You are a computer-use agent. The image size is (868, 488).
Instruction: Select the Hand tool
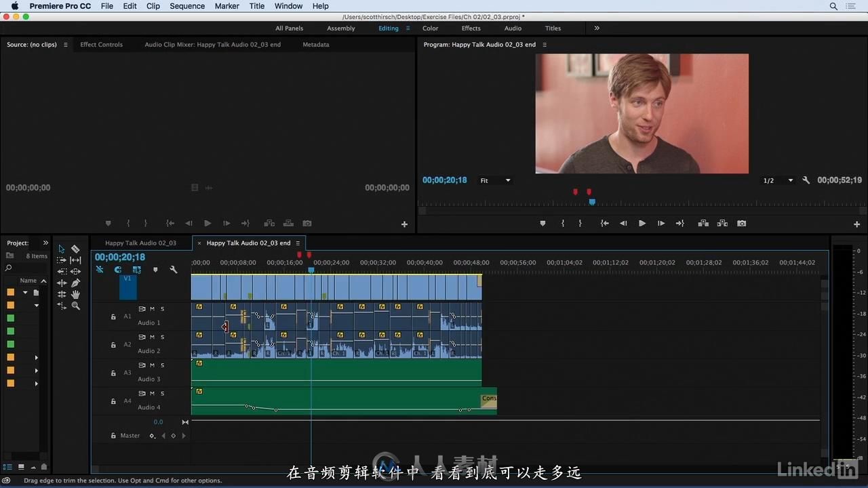click(x=75, y=294)
